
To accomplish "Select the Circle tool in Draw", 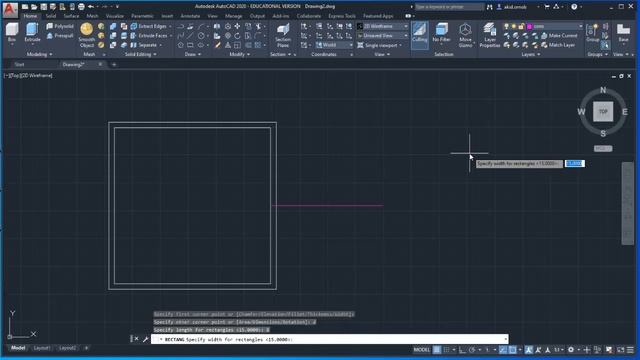I will coord(201,36).
